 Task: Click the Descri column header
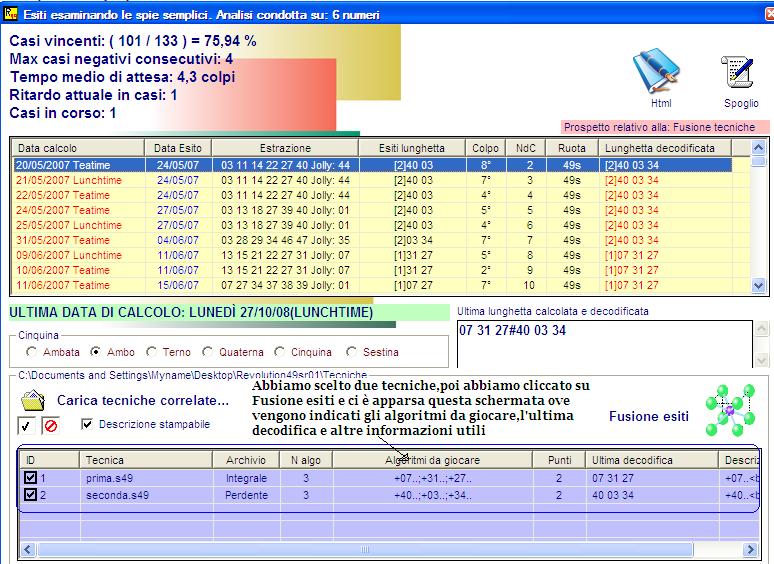click(741, 460)
